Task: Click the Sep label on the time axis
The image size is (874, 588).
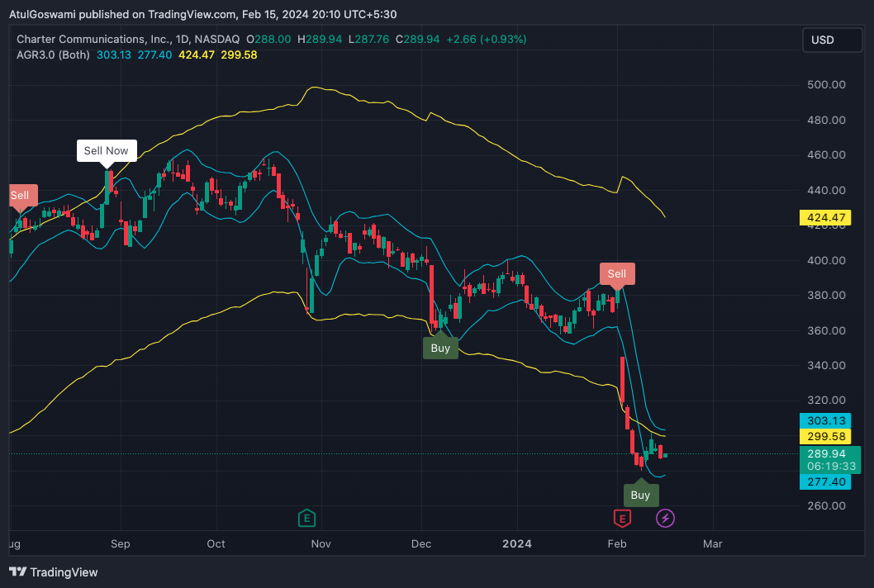Action: (121, 543)
